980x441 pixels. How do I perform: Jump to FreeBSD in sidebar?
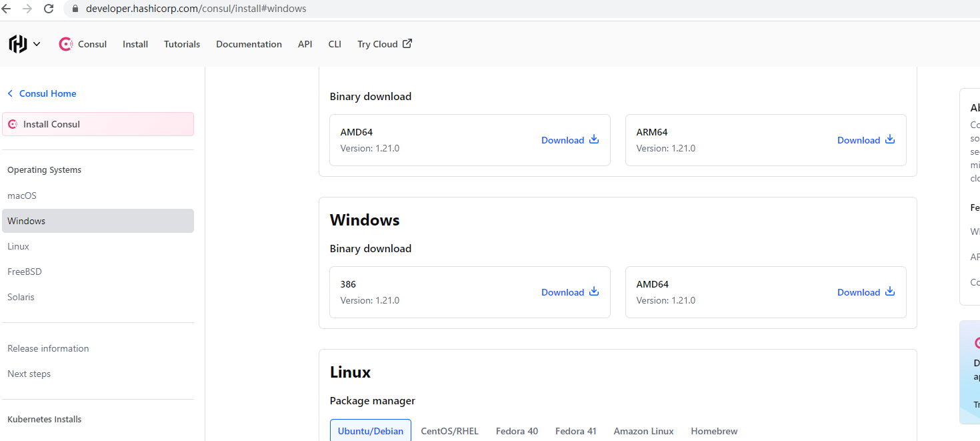click(x=25, y=272)
